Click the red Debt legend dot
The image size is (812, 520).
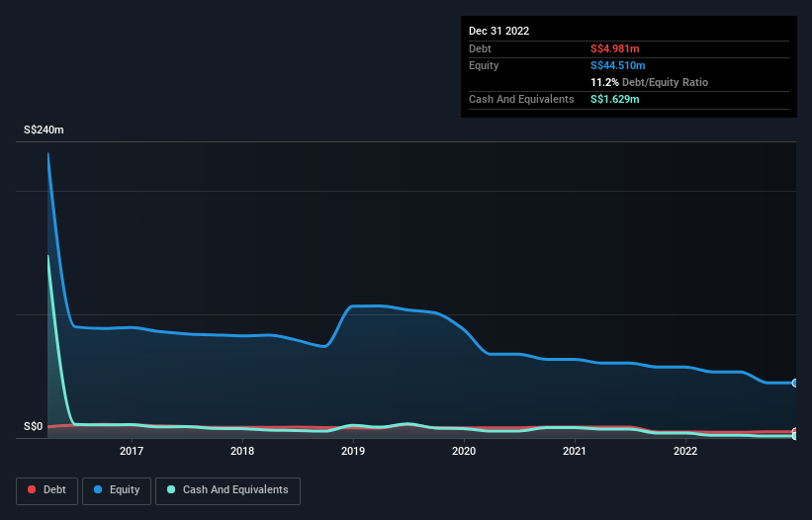point(32,489)
